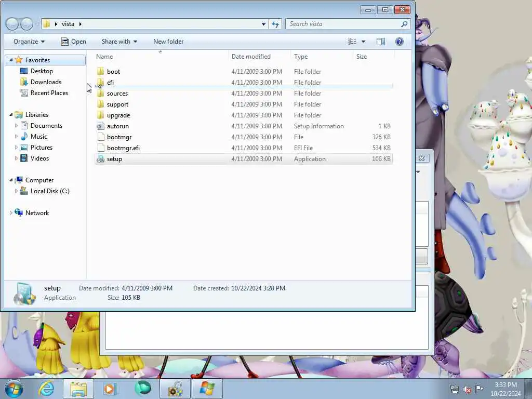The height and width of the screenshot is (399, 532).
Task: Refresh the vista folder view
Action: [275, 24]
